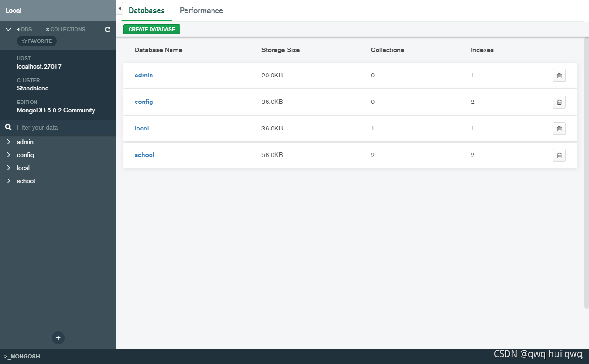Image resolution: width=589 pixels, height=364 pixels.
Task: Expand the config database in sidebar
Action: [8, 155]
